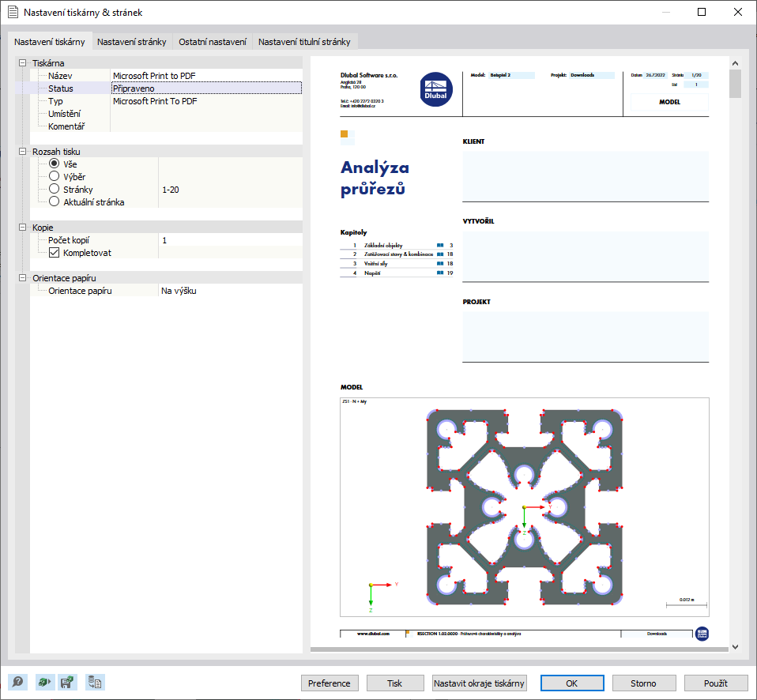Screen dimensions: 757x700
Task: Collapse the Orientace papíru section
Action: coord(22,277)
